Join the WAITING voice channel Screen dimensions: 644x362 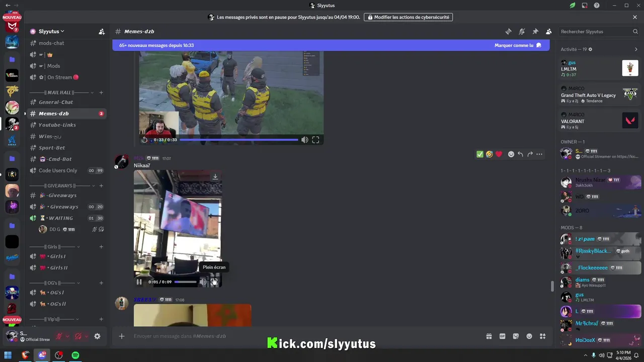(x=66, y=218)
